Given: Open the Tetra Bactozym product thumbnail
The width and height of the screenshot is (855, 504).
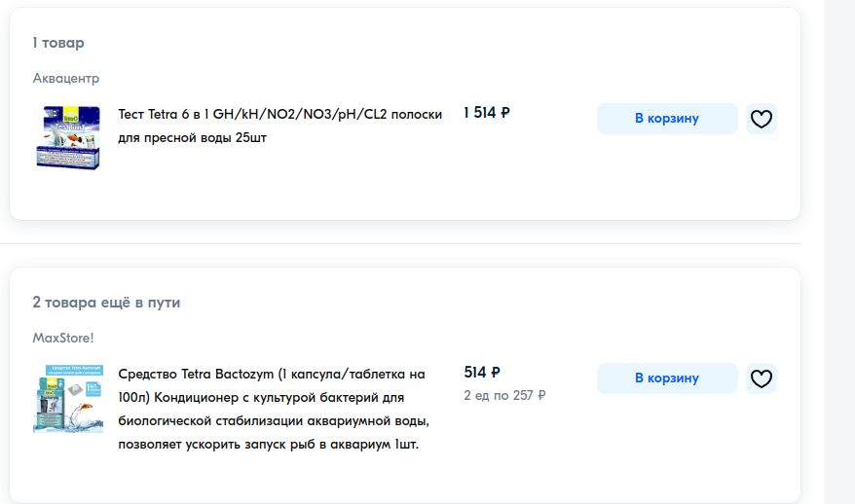Looking at the screenshot, I should tap(68, 398).
